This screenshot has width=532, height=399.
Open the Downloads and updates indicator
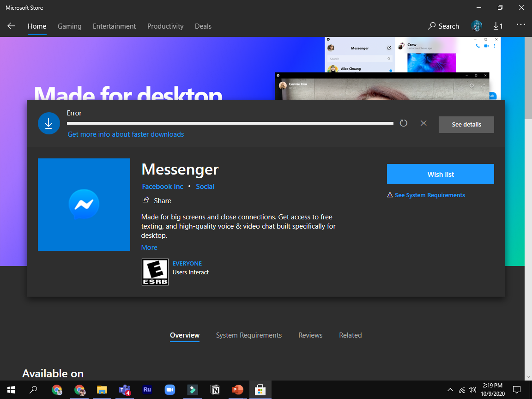498,26
